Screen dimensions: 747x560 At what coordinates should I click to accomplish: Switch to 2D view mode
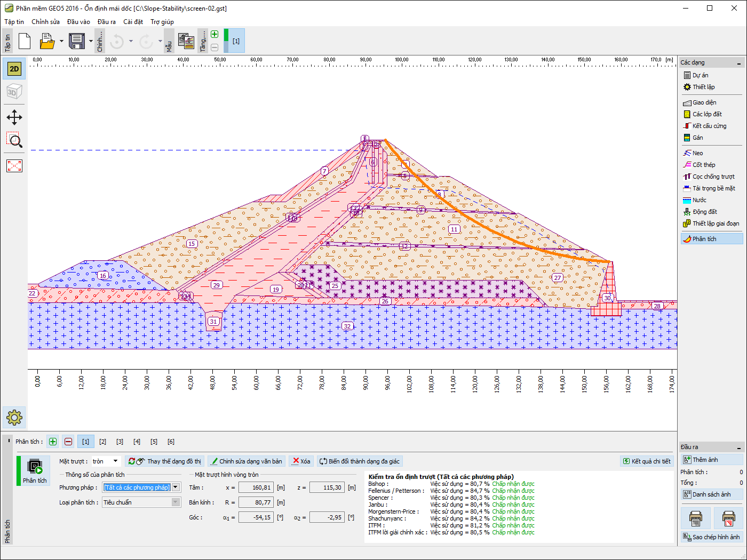point(14,69)
